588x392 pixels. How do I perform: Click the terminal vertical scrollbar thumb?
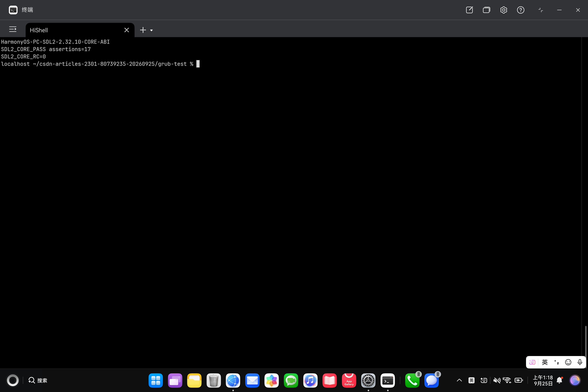[586, 347]
